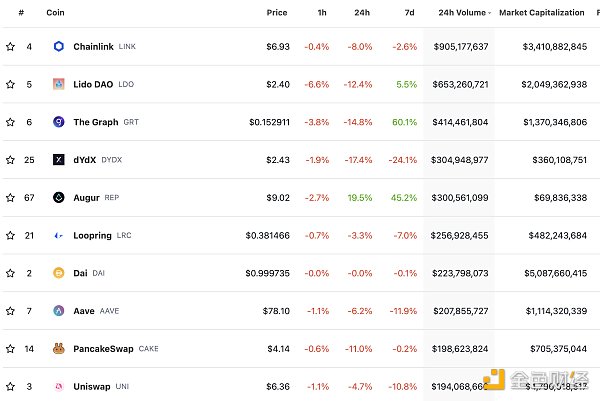
Task: Click the Augur coin logo icon
Action: 59,198
